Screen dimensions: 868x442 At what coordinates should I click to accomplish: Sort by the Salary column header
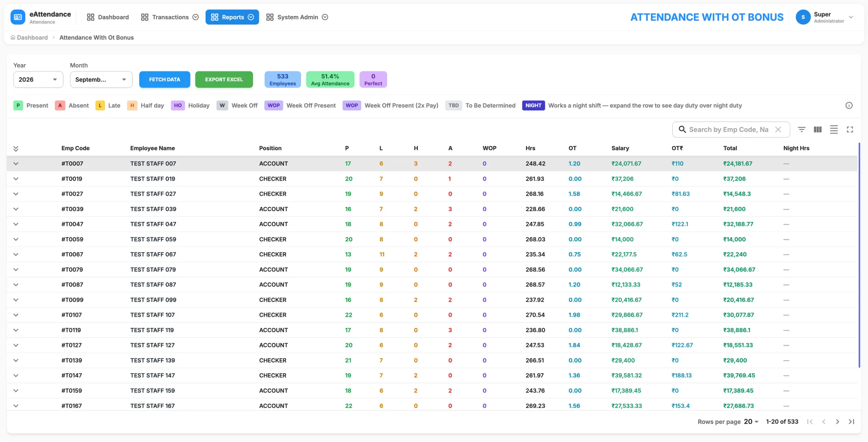(x=620, y=148)
